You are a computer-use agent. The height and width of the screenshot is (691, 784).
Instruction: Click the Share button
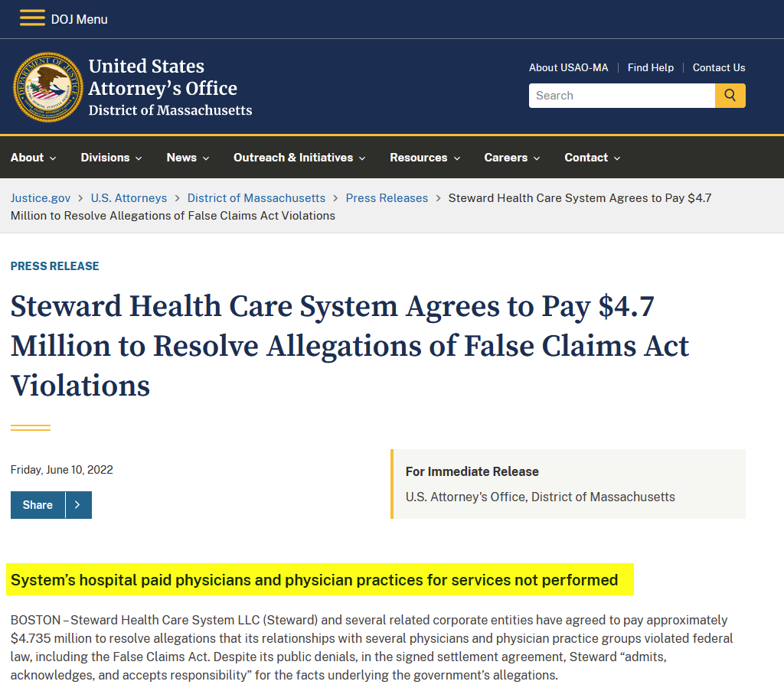(x=38, y=505)
